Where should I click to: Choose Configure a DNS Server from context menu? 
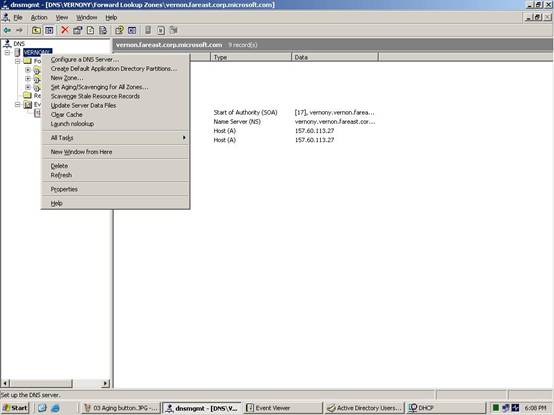(x=116, y=59)
